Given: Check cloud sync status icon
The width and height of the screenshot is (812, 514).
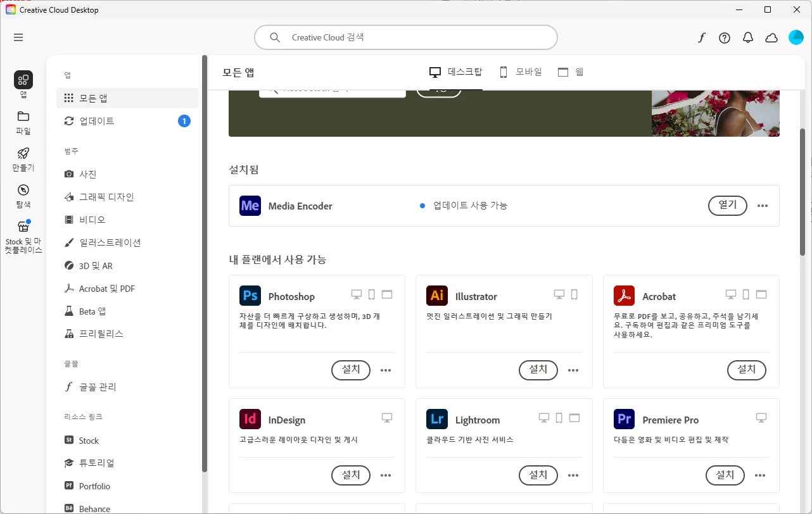Looking at the screenshot, I should 771,38.
